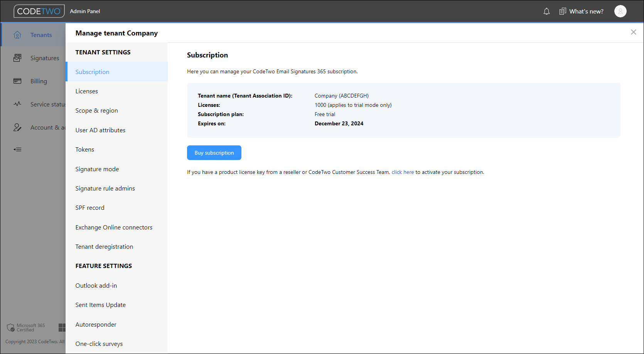Switch to the Licenses settings page
644x354 pixels.
click(86, 91)
